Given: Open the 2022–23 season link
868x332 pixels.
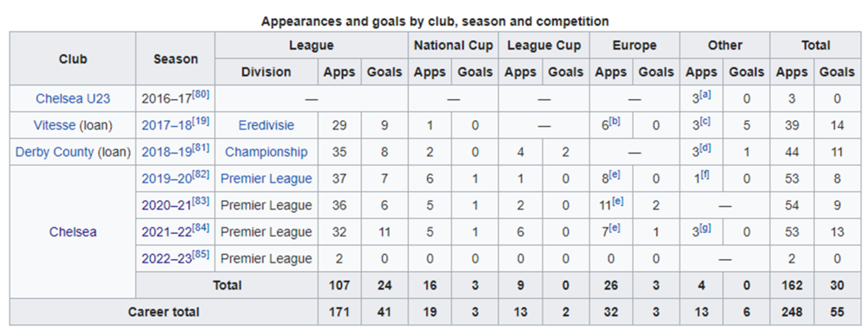Looking at the screenshot, I should 167,259.
